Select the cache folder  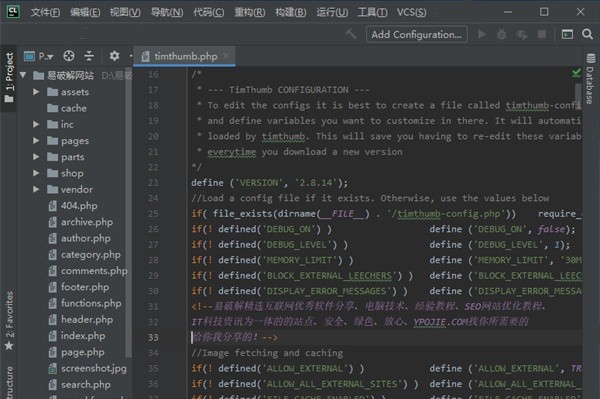coord(73,108)
